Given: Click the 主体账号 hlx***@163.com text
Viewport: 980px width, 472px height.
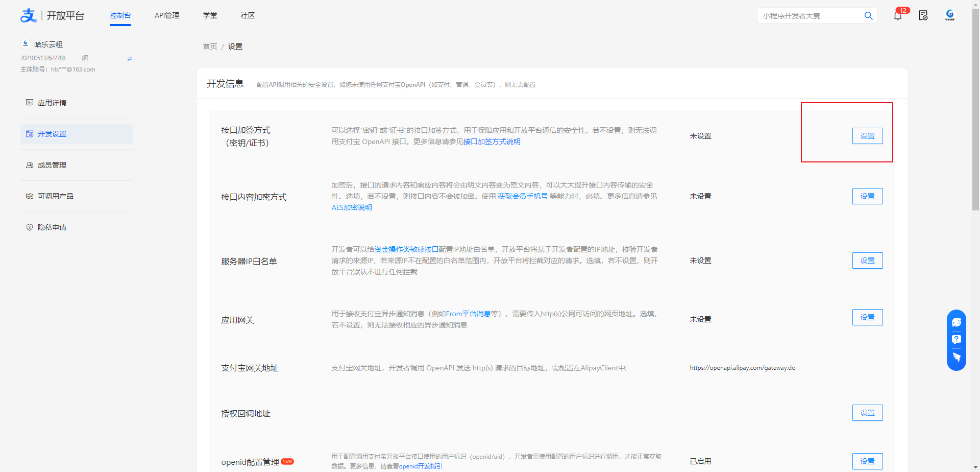Looking at the screenshot, I should click(x=58, y=69).
